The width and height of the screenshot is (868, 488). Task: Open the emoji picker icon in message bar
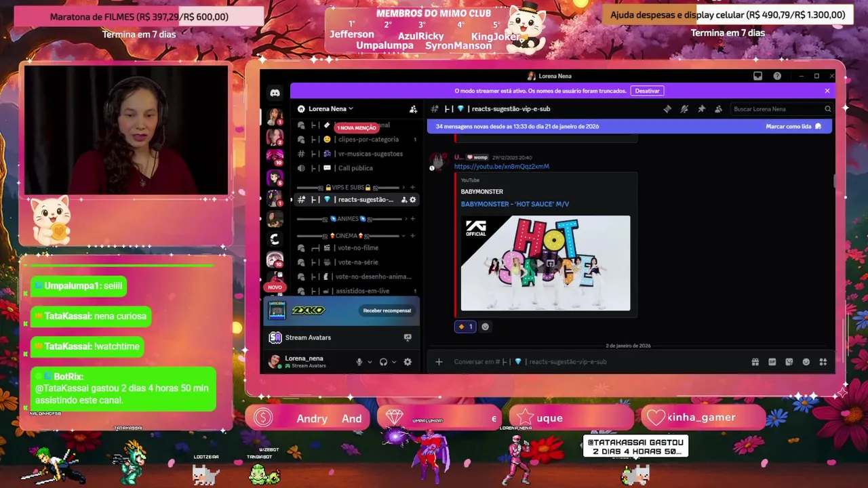coord(806,362)
